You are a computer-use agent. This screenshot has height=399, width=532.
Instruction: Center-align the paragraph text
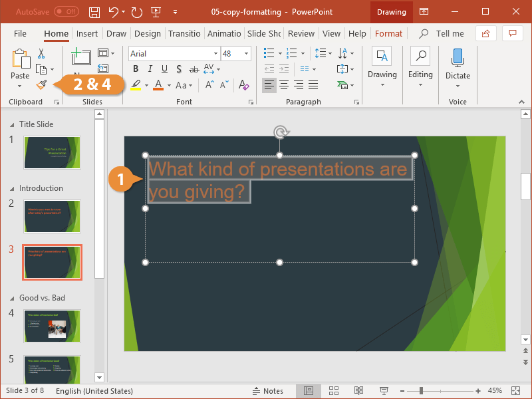tap(283, 84)
